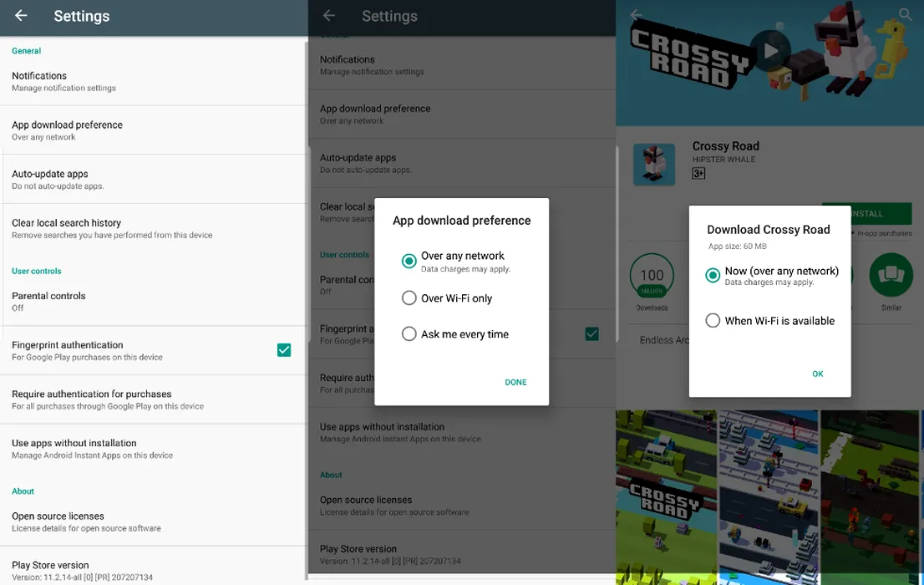Tap HIPSTER WHALE developer name

click(x=723, y=160)
